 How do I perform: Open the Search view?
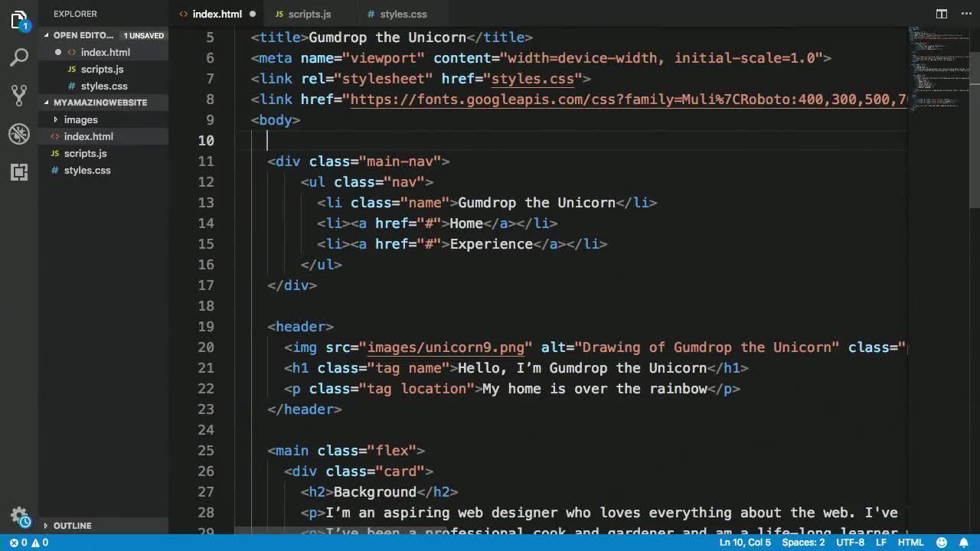point(19,57)
